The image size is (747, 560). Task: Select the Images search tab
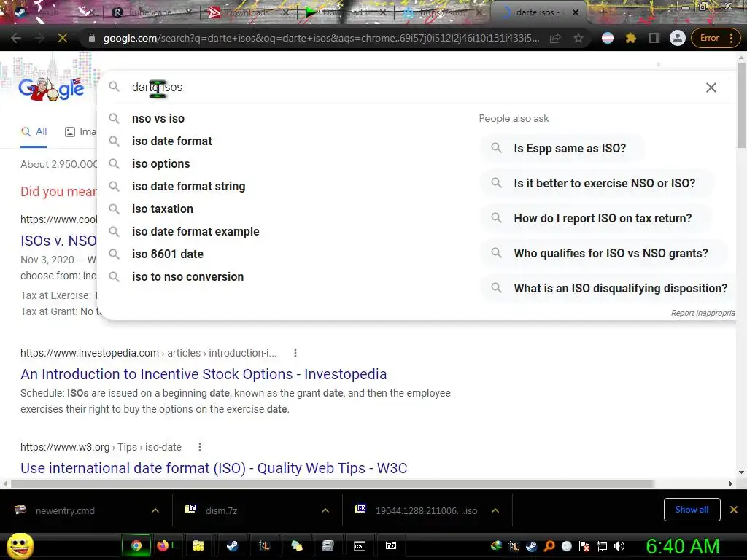81,132
